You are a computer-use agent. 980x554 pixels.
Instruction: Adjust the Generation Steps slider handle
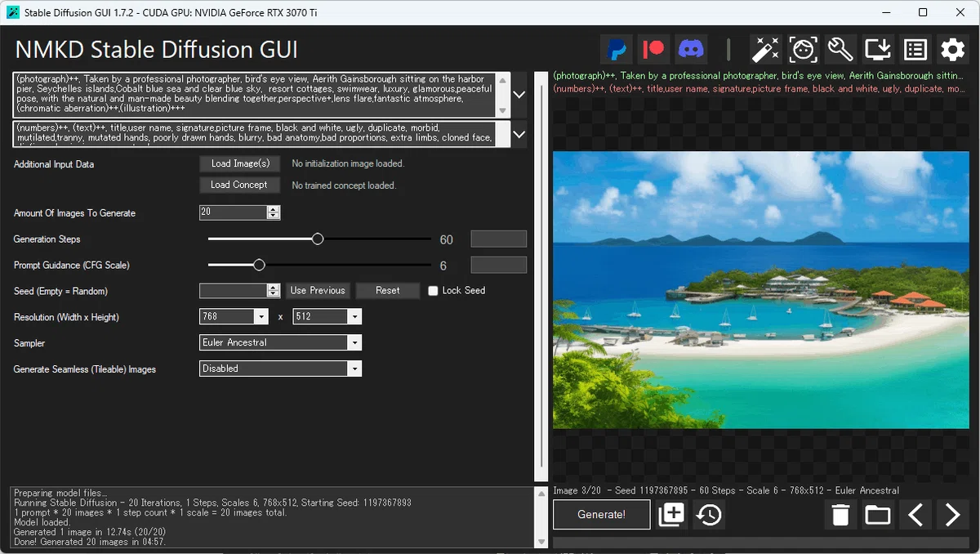pyautogui.click(x=318, y=239)
